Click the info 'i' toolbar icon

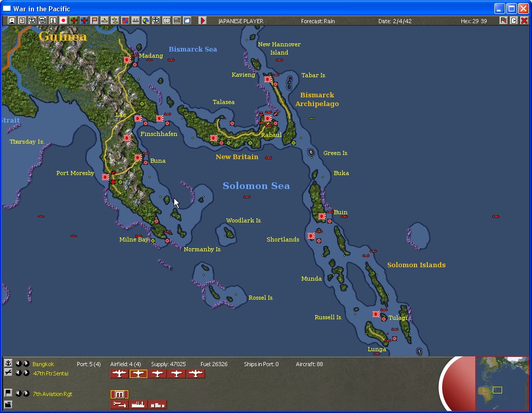pos(53,21)
